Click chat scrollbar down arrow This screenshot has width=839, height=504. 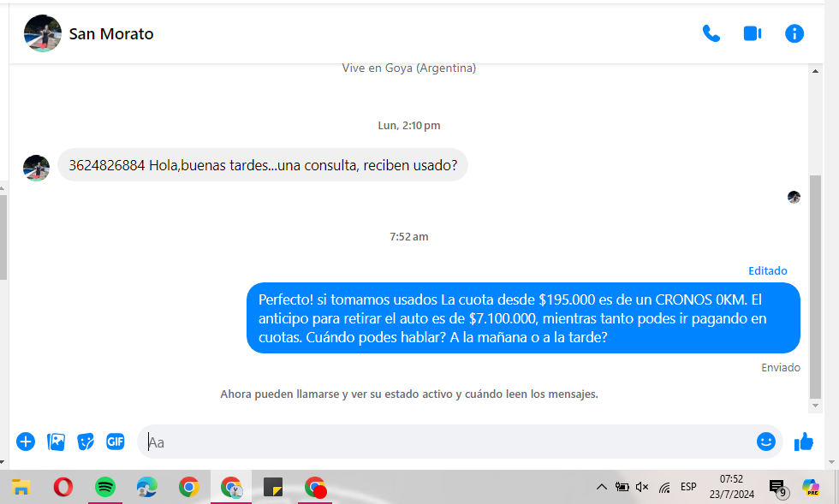(x=815, y=406)
